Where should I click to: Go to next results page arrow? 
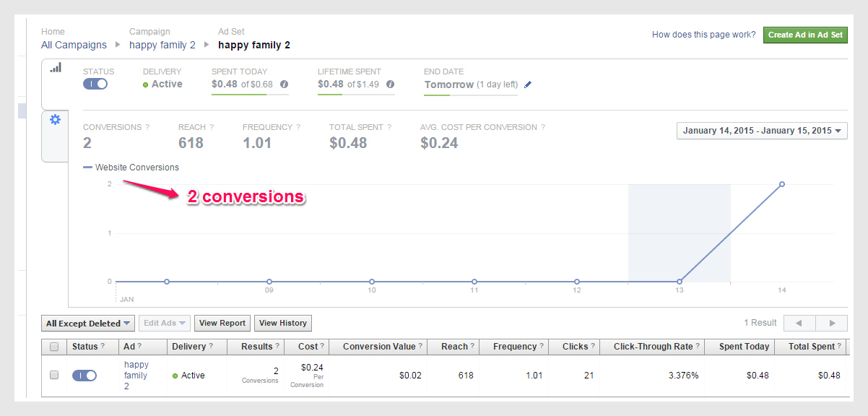pos(832,323)
